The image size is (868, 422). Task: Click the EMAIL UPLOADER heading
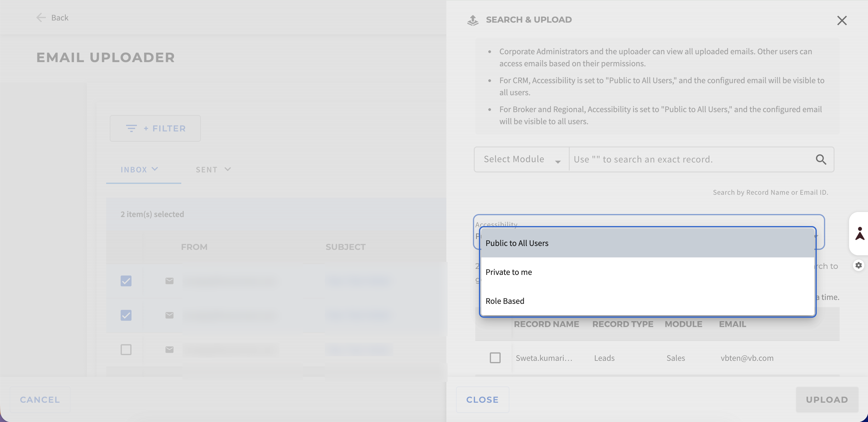click(x=106, y=58)
